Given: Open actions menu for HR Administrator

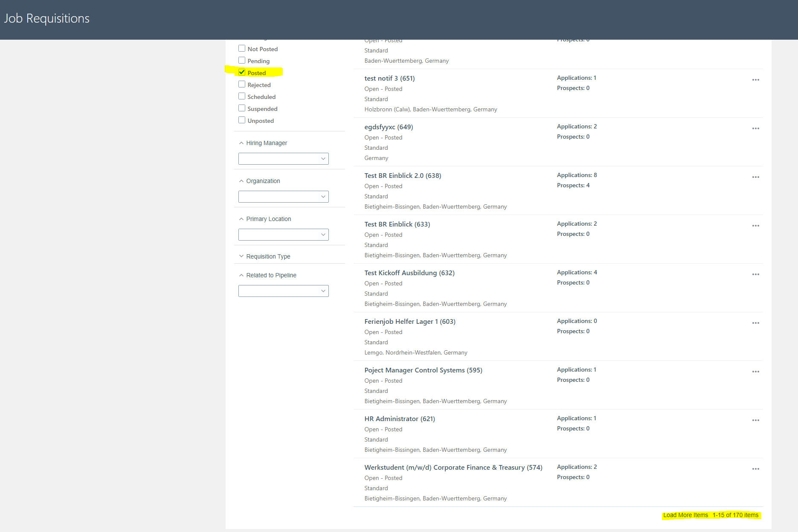Looking at the screenshot, I should [755, 420].
